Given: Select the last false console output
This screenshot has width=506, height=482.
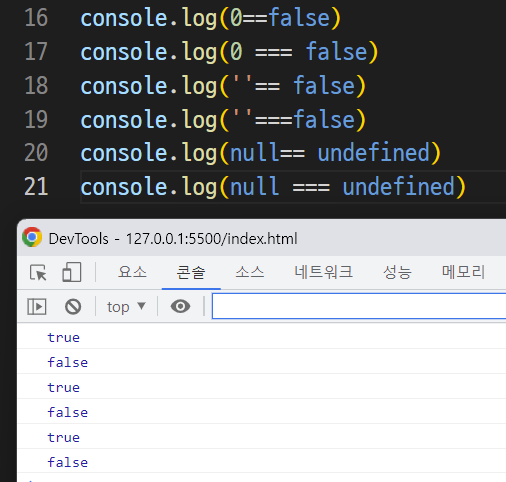Looking at the screenshot, I should [x=68, y=462].
